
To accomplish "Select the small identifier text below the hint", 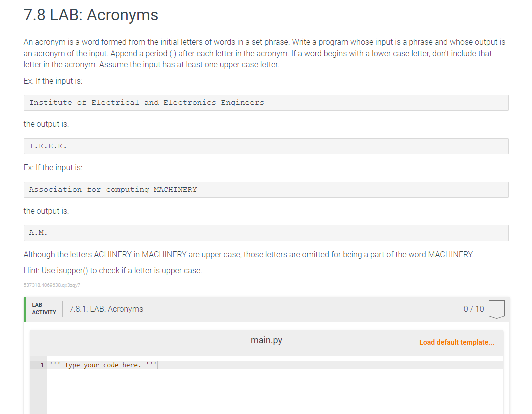I will [x=51, y=285].
